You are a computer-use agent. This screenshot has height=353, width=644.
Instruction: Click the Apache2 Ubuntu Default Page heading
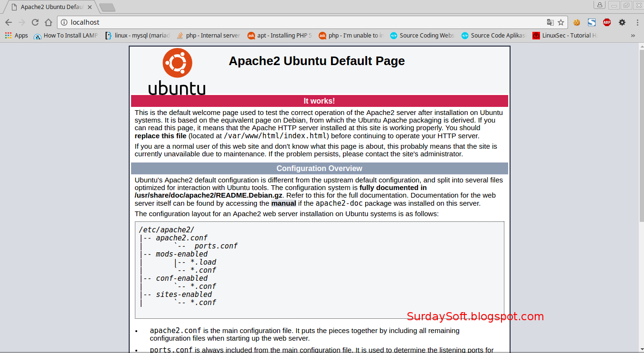317,61
